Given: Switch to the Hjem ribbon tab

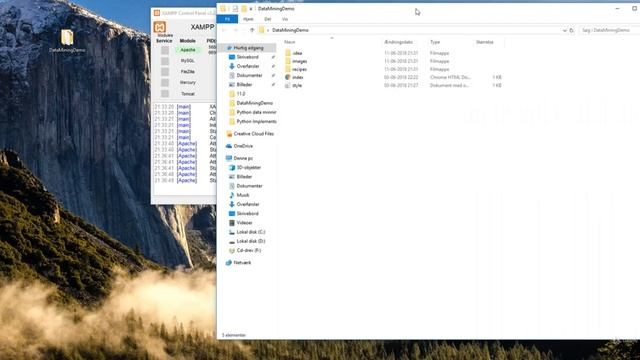Looking at the screenshot, I should [x=248, y=19].
